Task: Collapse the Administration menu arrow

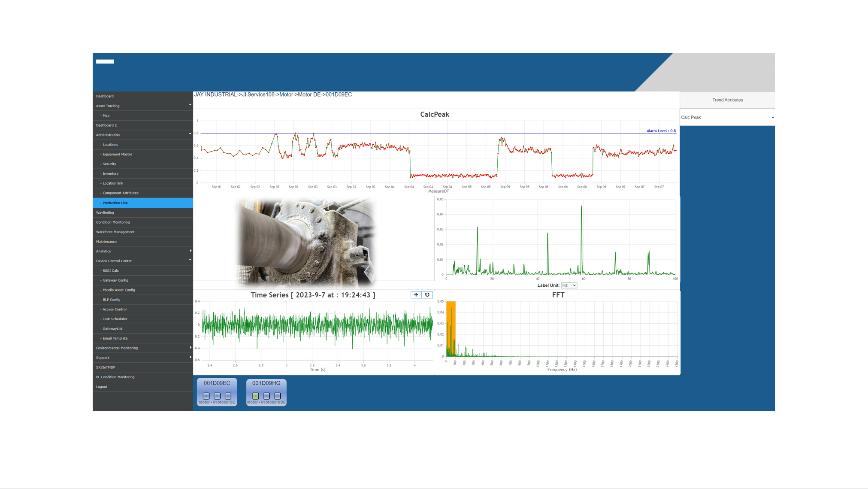Action: [190, 134]
